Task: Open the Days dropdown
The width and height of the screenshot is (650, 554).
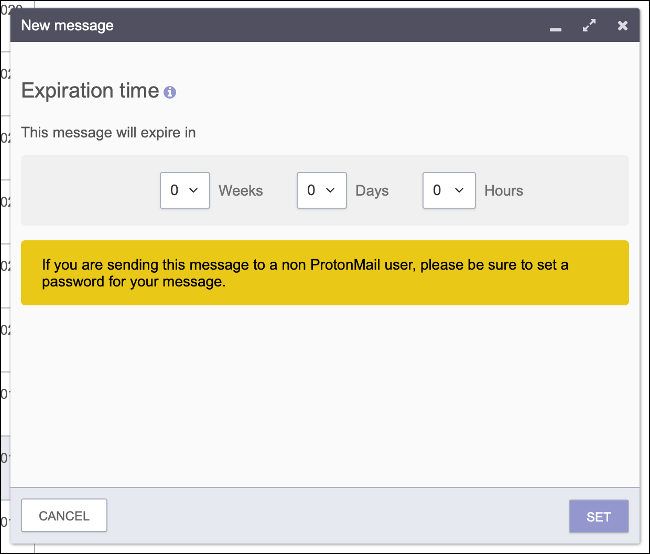Action: (322, 190)
